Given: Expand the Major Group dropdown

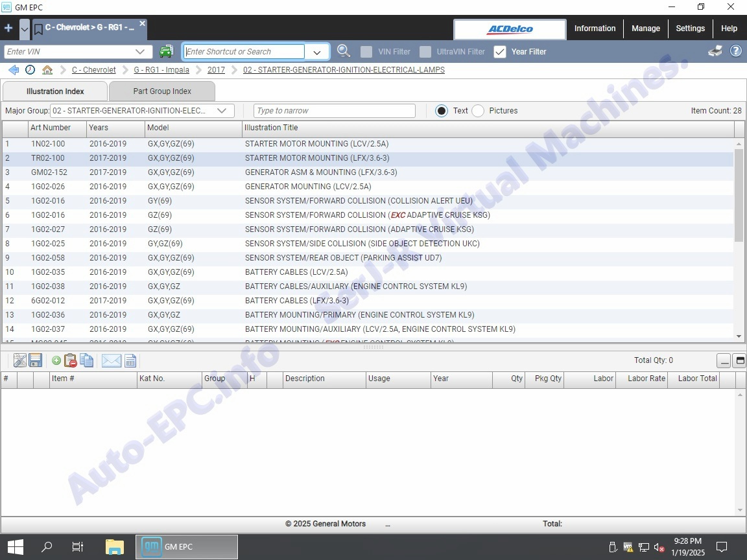Looking at the screenshot, I should [x=222, y=111].
